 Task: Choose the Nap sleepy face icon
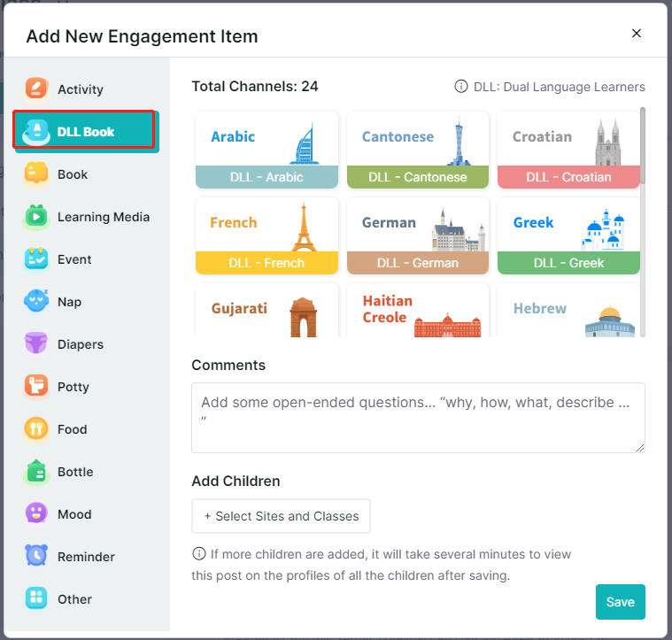[36, 302]
